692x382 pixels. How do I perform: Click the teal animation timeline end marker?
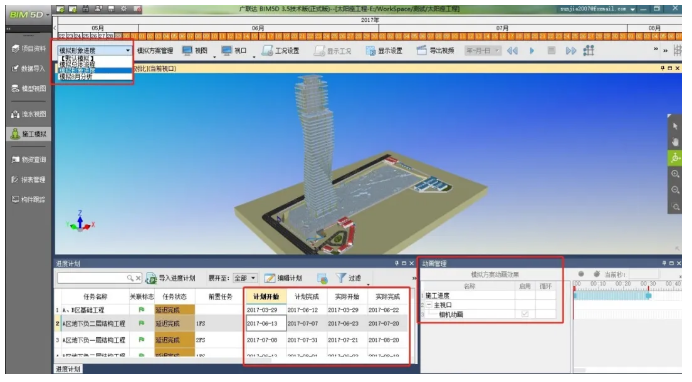coord(648,296)
